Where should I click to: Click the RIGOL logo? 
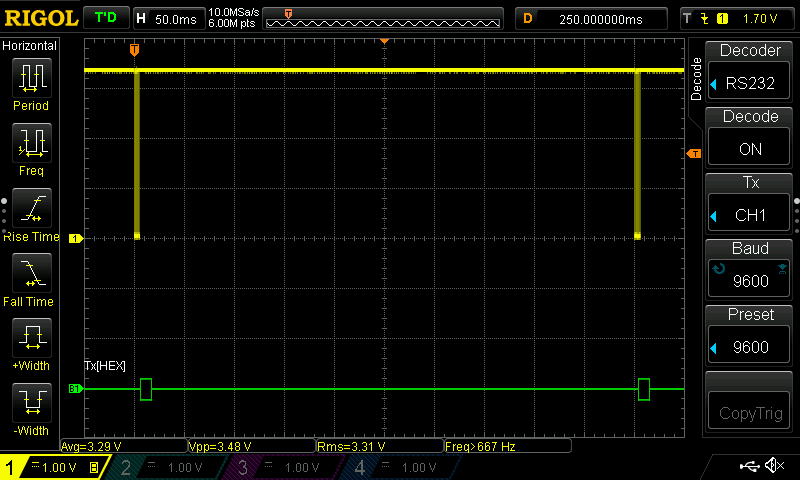(41, 19)
